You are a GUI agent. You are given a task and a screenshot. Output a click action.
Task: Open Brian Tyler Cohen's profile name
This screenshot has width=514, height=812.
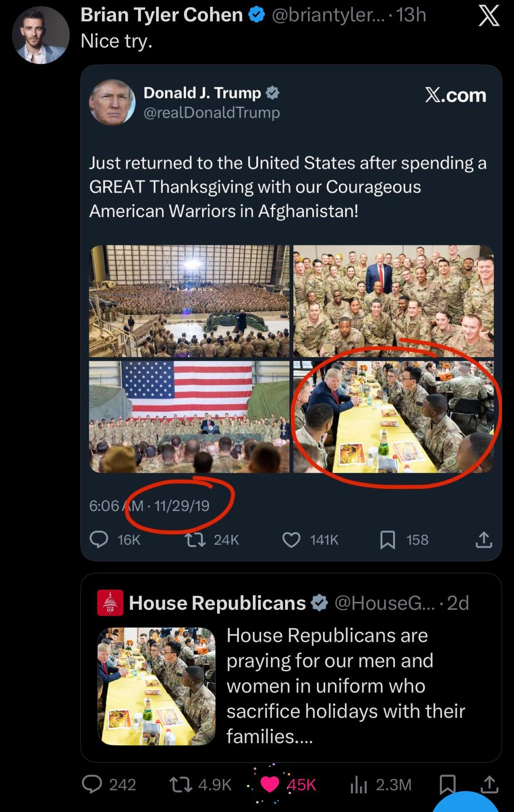coord(161,16)
